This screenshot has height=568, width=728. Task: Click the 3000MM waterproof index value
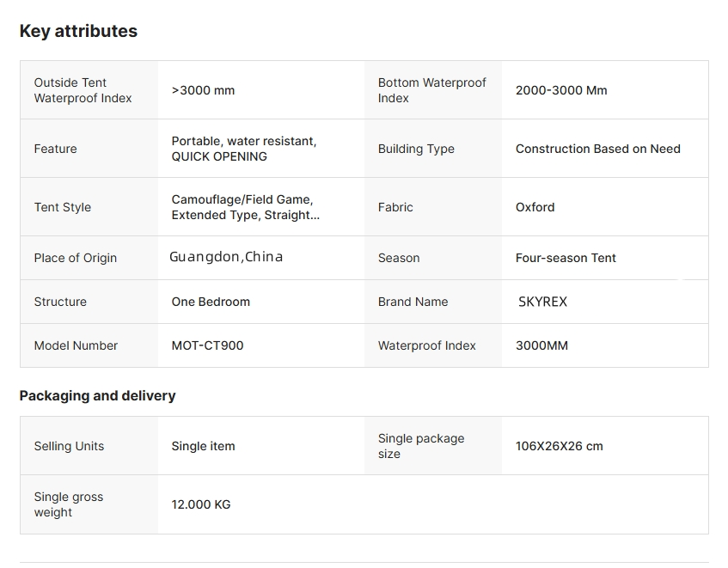click(541, 345)
